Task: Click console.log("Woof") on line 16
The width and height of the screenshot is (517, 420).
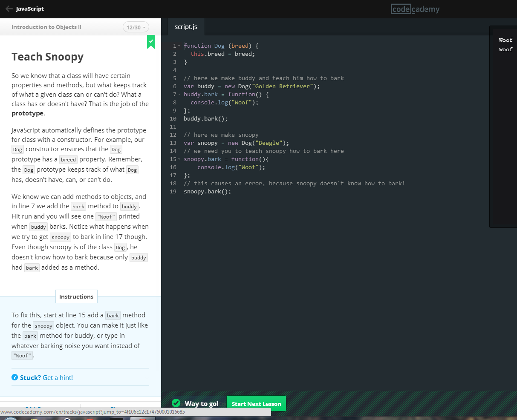Action: click(x=231, y=167)
